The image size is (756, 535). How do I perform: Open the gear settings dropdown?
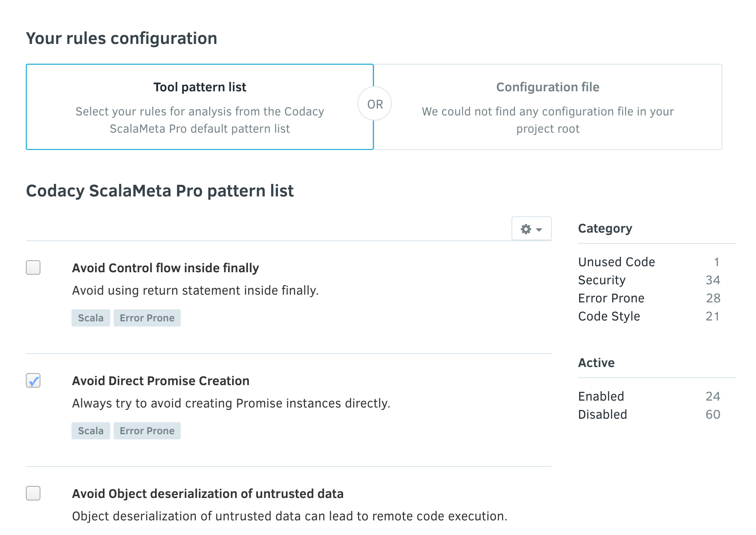point(531,229)
